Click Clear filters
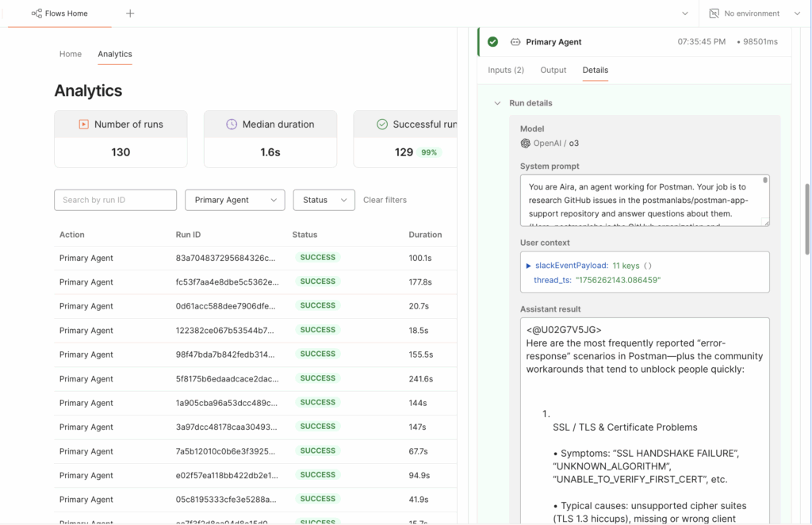This screenshot has height=525, width=812. point(385,200)
